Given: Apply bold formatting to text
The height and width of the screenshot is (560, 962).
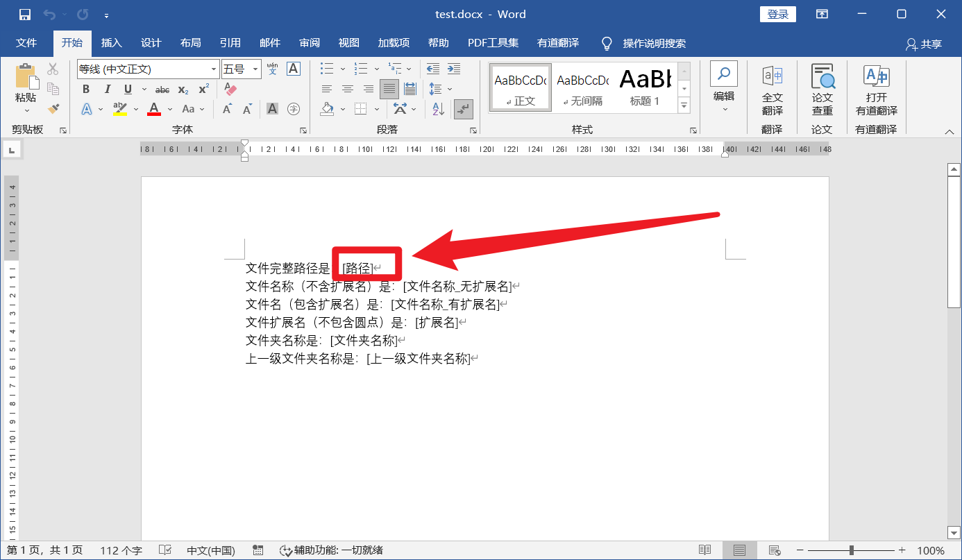Looking at the screenshot, I should [86, 89].
